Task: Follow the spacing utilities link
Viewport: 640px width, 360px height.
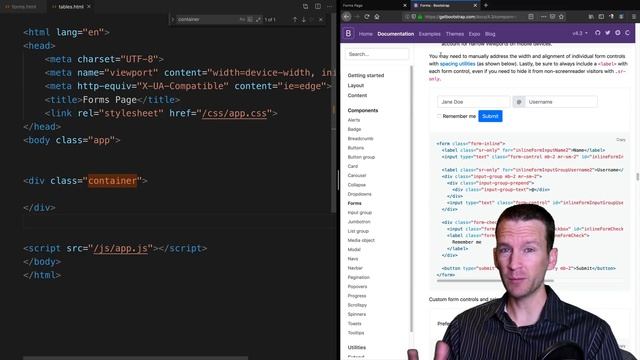Action: point(458,64)
